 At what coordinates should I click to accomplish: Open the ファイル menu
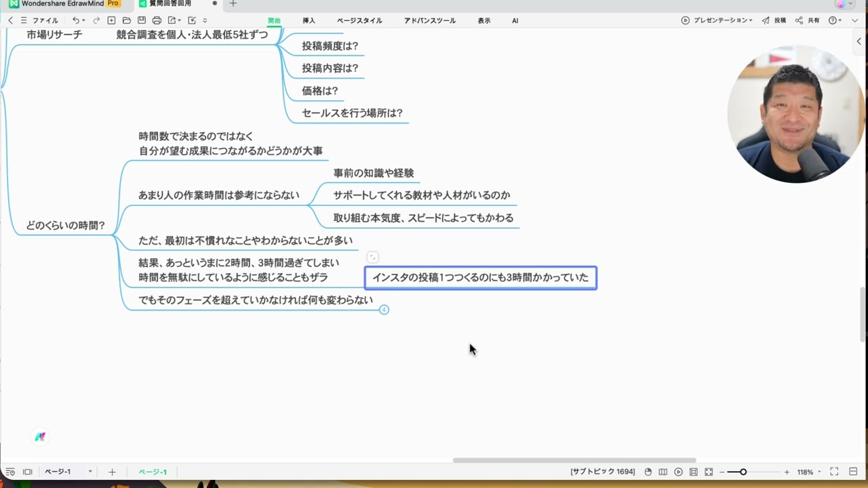coord(45,20)
